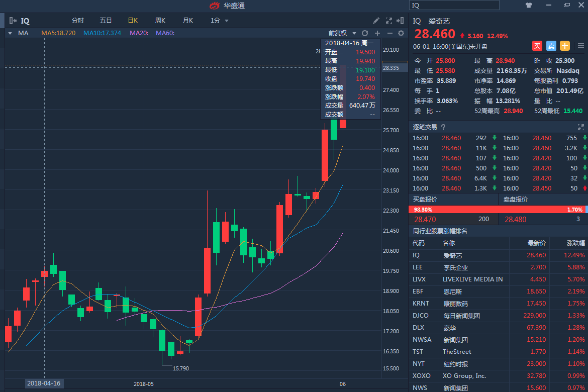Sort by 涨跌幅 column header
The width and height of the screenshot is (588, 392).
pos(575,243)
